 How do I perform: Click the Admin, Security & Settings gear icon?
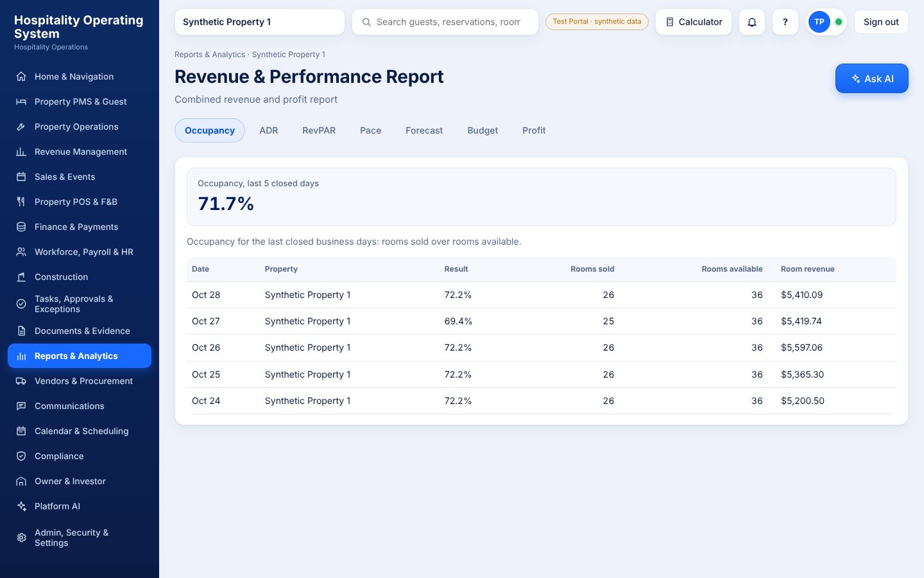[21, 538]
